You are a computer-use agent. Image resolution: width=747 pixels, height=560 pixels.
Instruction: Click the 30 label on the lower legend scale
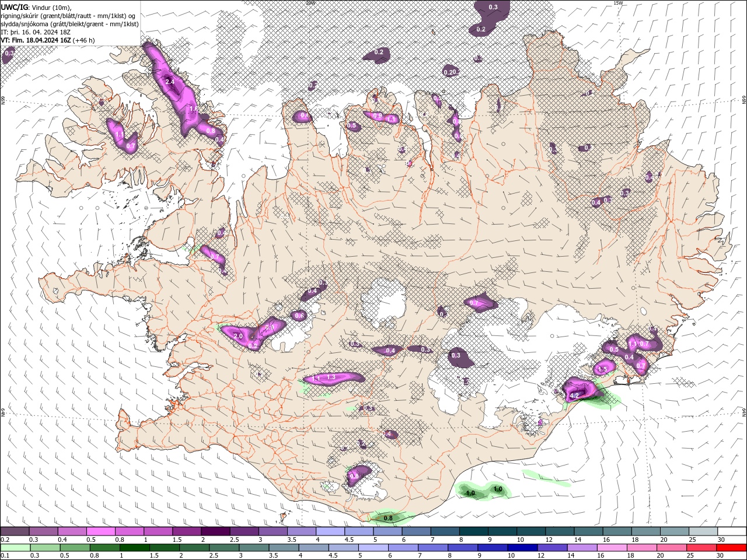720,556
